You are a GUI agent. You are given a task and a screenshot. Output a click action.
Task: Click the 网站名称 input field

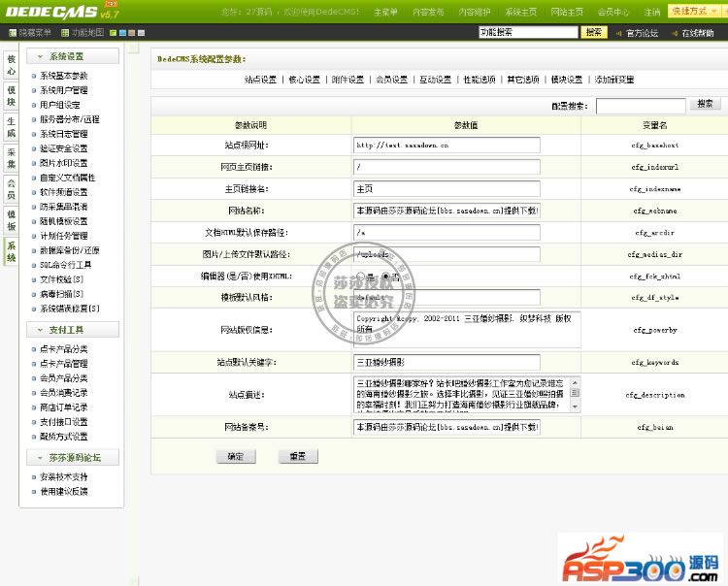click(x=447, y=211)
